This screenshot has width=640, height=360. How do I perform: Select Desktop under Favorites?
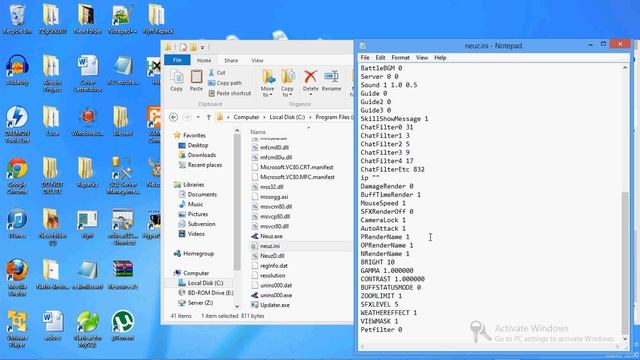click(193, 145)
